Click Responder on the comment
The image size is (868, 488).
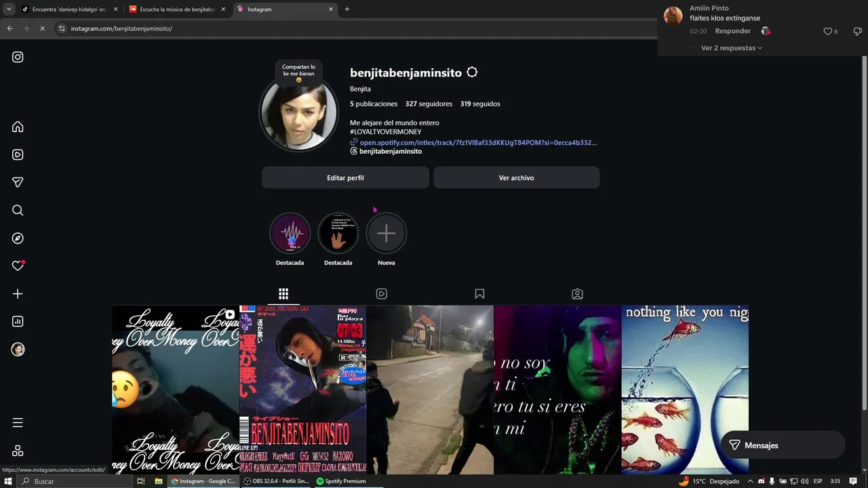click(733, 31)
